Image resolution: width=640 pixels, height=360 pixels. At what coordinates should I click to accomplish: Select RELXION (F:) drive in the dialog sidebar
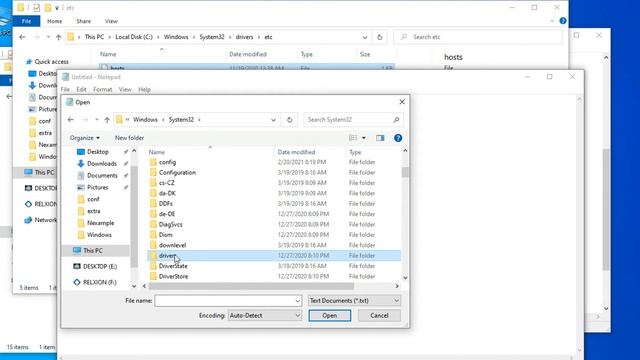(100, 282)
